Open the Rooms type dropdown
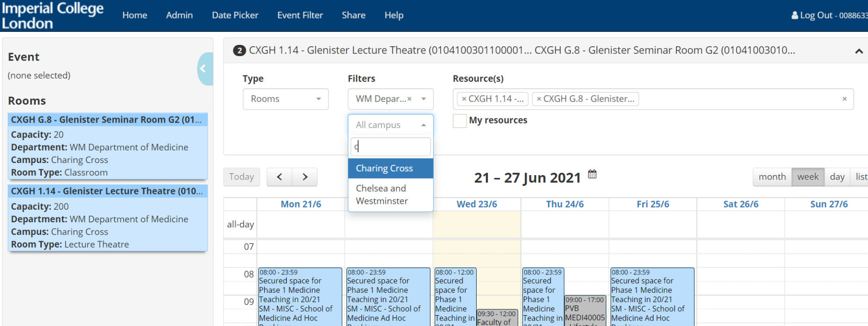Image resolution: width=868 pixels, height=326 pixels. pyautogui.click(x=285, y=99)
